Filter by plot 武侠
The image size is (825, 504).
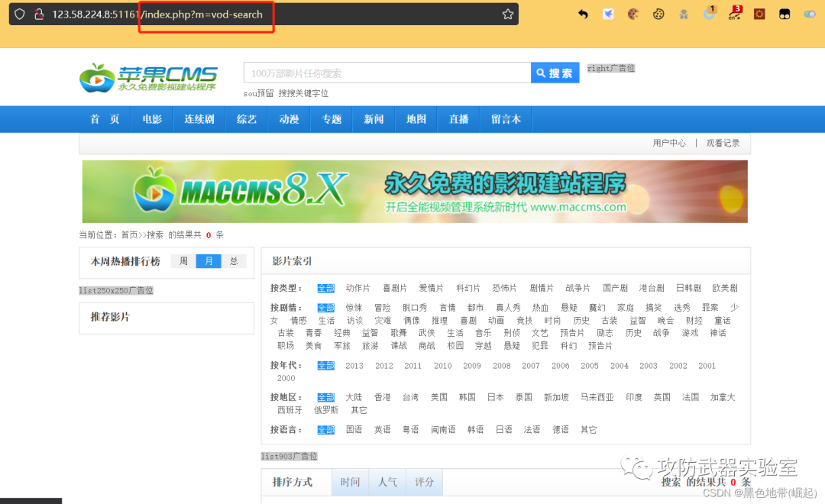coord(427,333)
